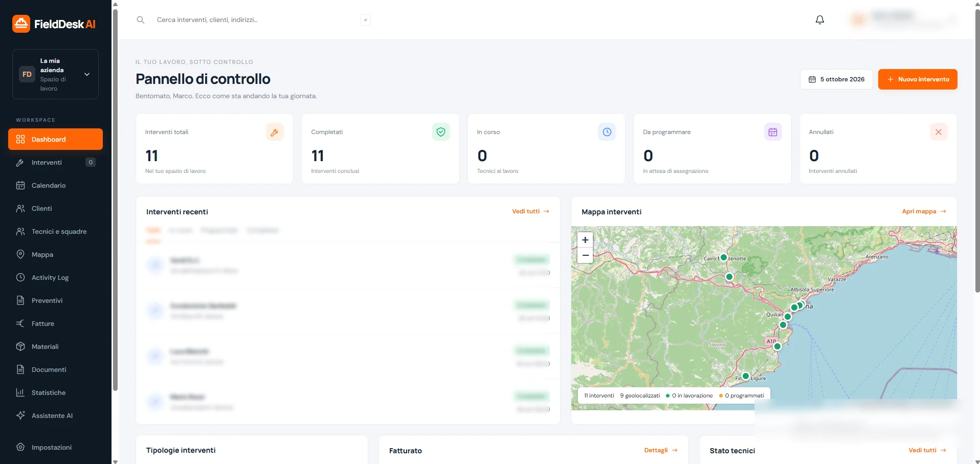Open Documenti section
980x464 pixels.
point(55,369)
